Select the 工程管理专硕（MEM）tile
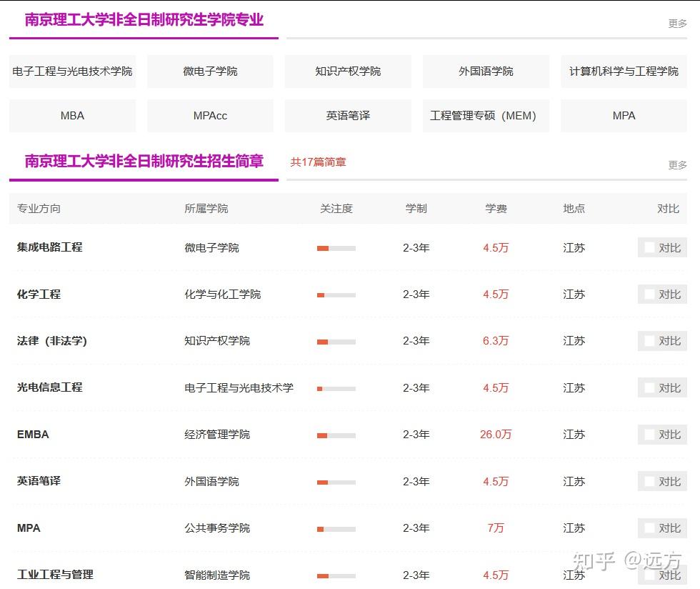The width and height of the screenshot is (700, 589). coord(486,116)
